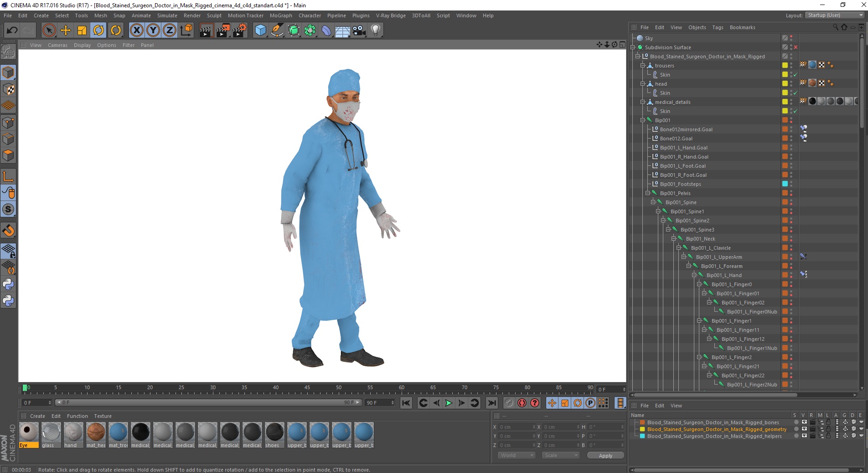Enable Axis mode
Screen dimensions: 868x473
8,176
